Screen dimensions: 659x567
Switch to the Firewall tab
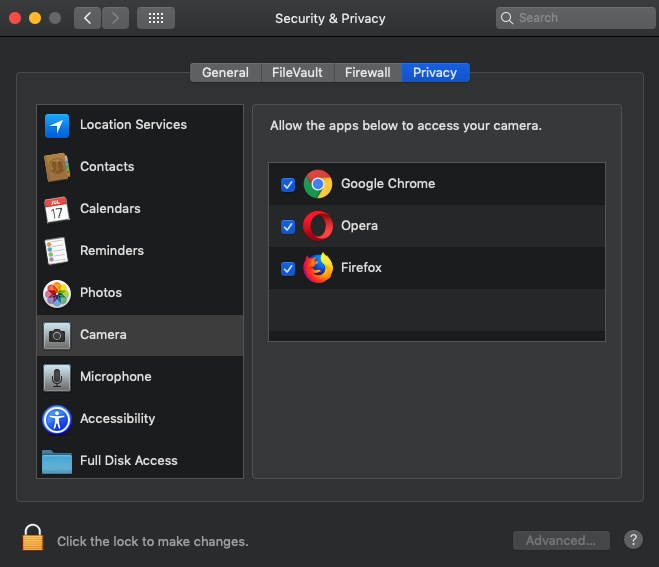[368, 73]
